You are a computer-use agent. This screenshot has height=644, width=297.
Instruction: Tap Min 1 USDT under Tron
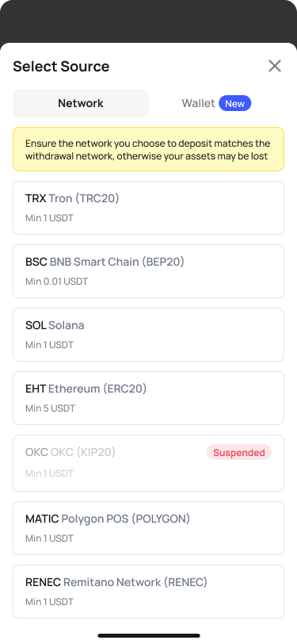(x=50, y=218)
